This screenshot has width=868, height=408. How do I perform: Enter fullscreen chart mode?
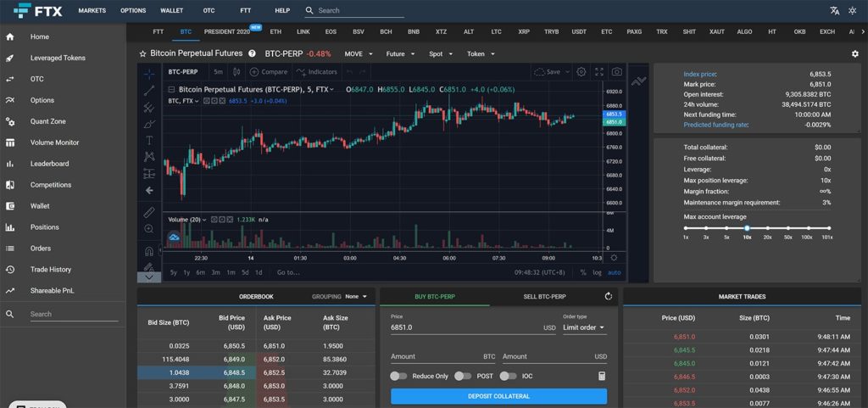(599, 72)
